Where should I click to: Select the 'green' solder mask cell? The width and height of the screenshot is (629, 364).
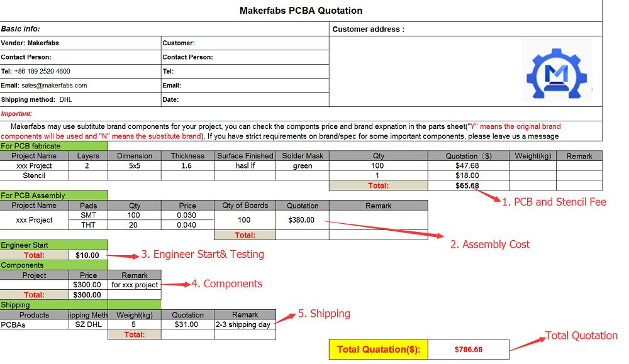point(303,165)
